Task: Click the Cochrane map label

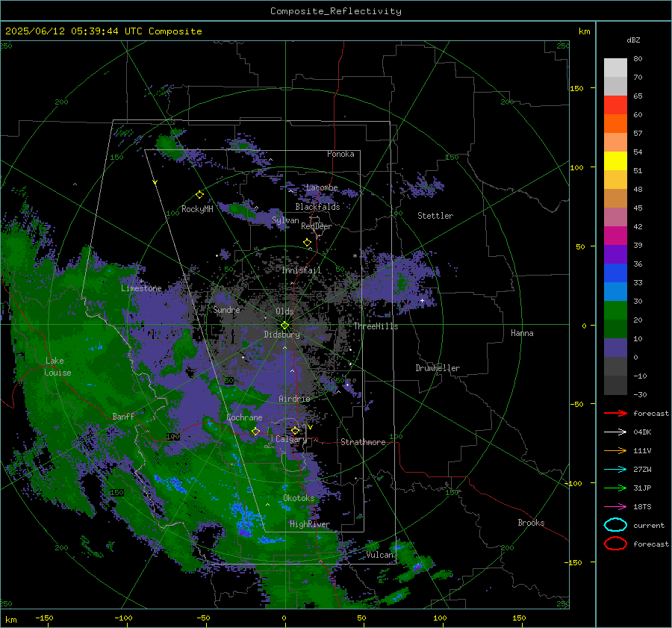Action: [244, 417]
